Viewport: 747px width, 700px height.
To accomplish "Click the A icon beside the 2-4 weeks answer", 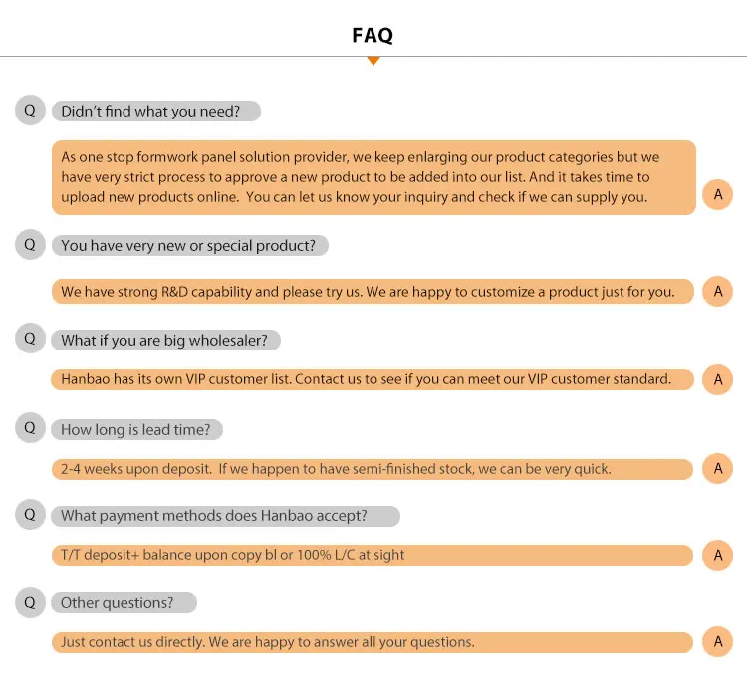I will (717, 468).
